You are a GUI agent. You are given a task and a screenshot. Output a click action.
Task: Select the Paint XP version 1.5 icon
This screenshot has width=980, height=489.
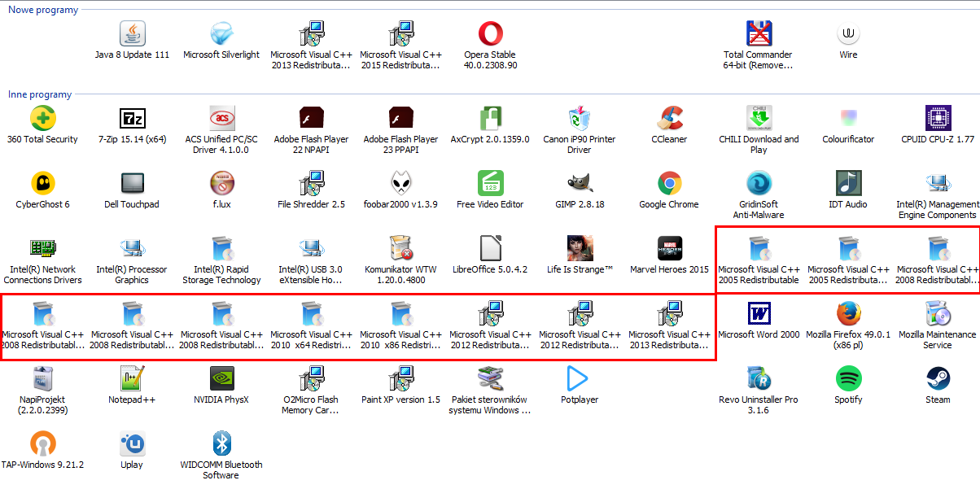point(400,378)
